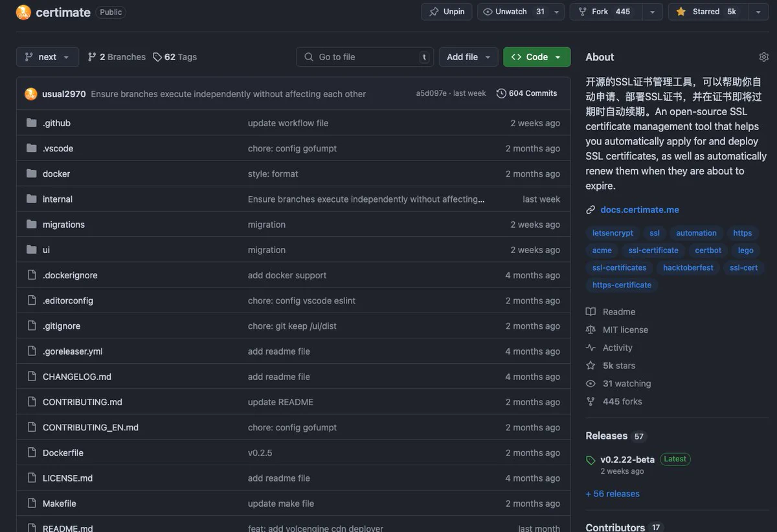Click 5k stars link
This screenshot has width=777, height=532.
pos(619,366)
